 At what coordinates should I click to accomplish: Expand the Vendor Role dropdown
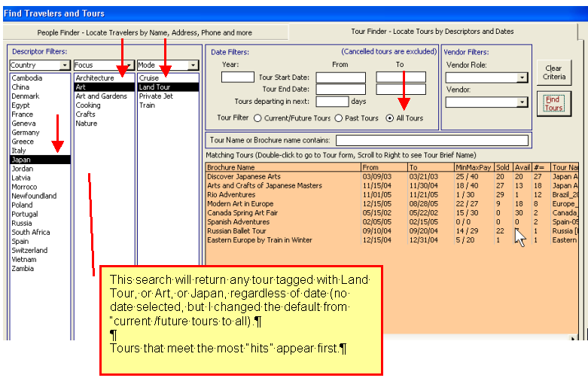click(522, 78)
